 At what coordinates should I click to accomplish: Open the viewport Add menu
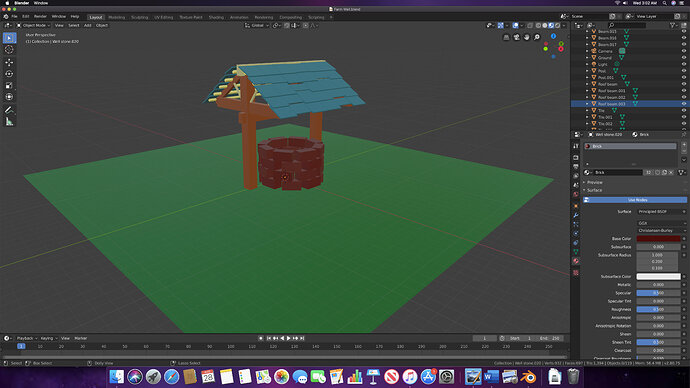click(88, 26)
